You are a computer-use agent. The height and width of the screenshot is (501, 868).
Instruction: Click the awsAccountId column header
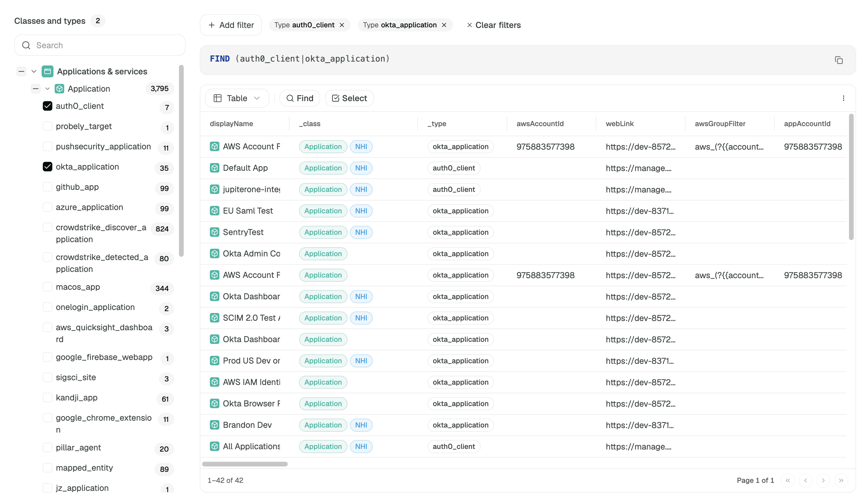[540, 124]
